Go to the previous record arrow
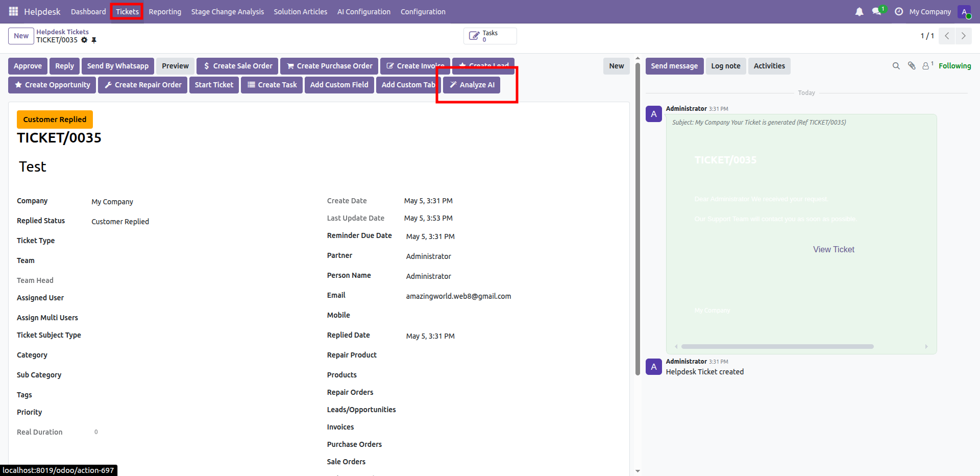The width and height of the screenshot is (980, 476). [x=947, y=36]
